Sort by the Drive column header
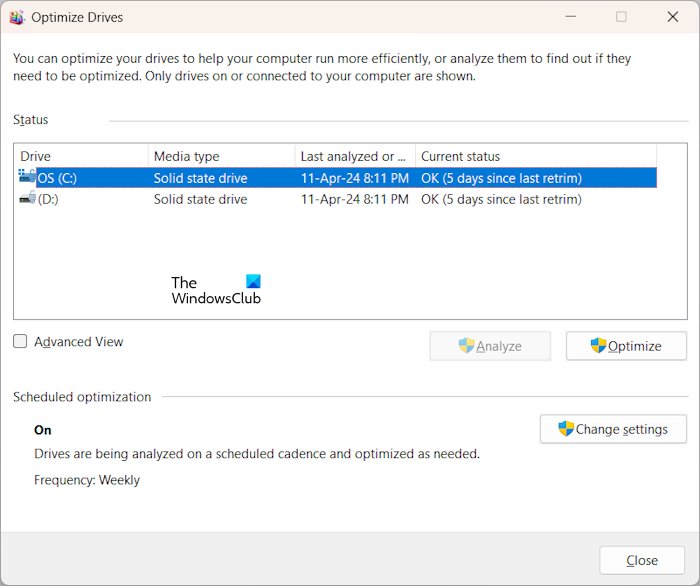The width and height of the screenshot is (700, 586). pos(80,156)
